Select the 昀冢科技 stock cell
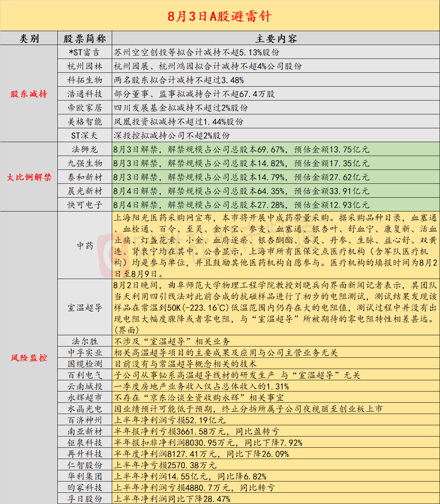Image resolution: width=440 pixels, height=504 pixels. (85, 487)
